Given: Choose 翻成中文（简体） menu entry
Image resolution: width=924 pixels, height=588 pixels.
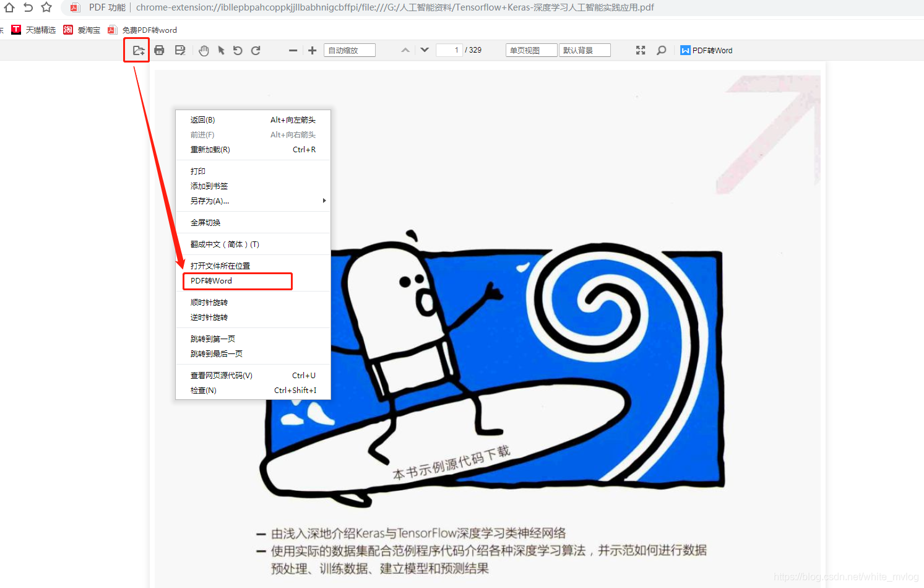Looking at the screenshot, I should tap(253, 244).
